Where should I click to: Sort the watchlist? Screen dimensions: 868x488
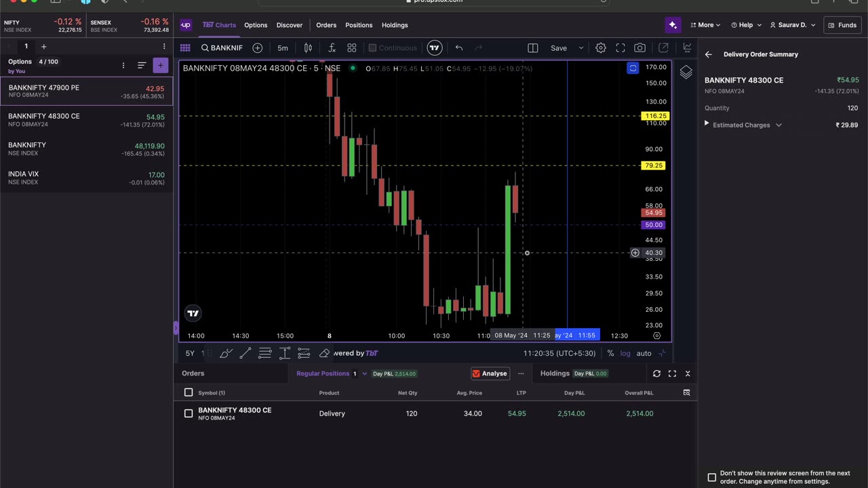click(x=142, y=66)
